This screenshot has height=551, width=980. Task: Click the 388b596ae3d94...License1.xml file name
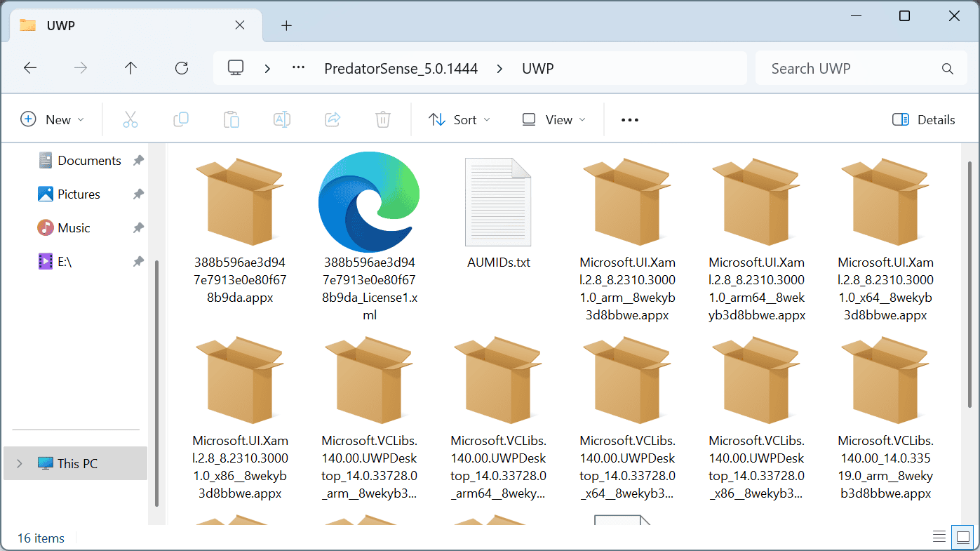click(x=369, y=289)
